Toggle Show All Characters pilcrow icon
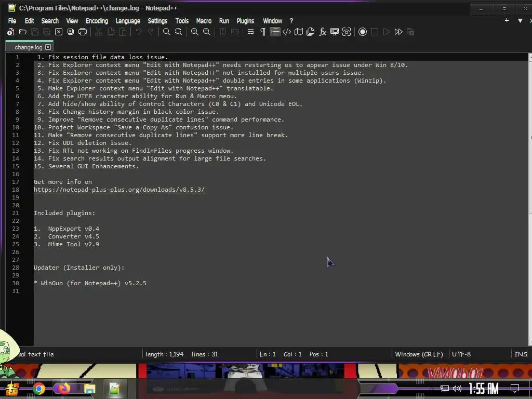This screenshot has height=399, width=532. tap(262, 32)
